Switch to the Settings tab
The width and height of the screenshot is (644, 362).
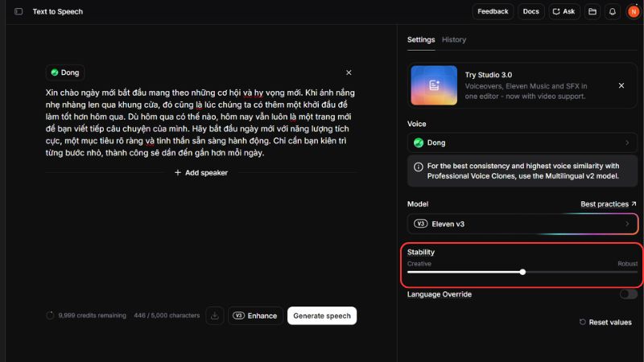[421, 39]
